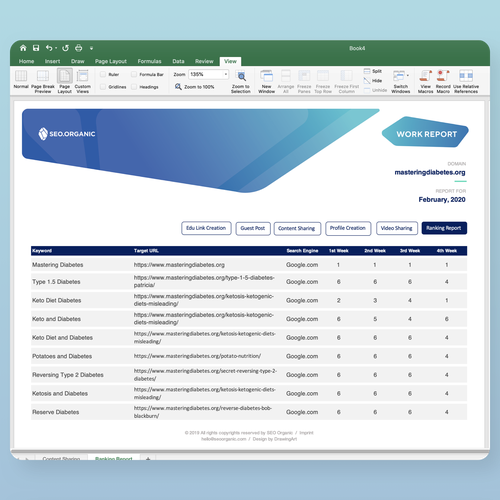Screen dimensions: 500x500
Task: Print using the printer icon
Action: [78, 48]
